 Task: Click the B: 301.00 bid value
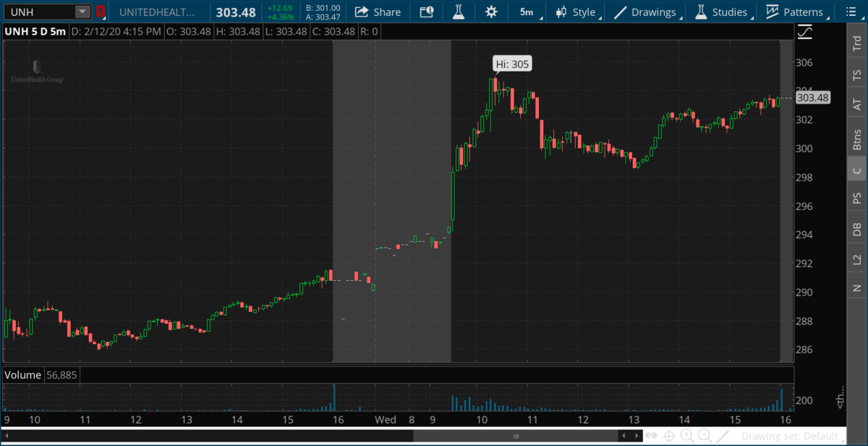pyautogui.click(x=324, y=8)
